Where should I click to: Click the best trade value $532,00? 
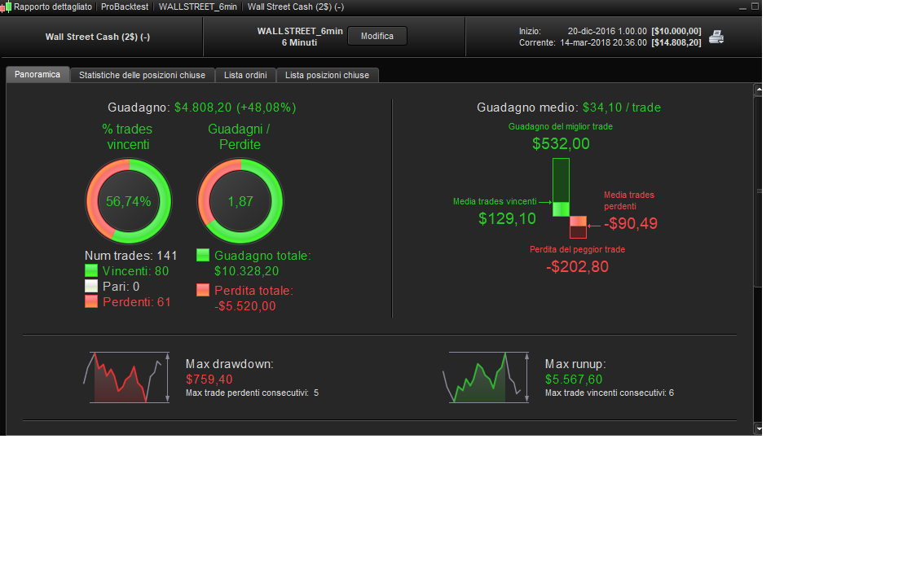click(561, 143)
